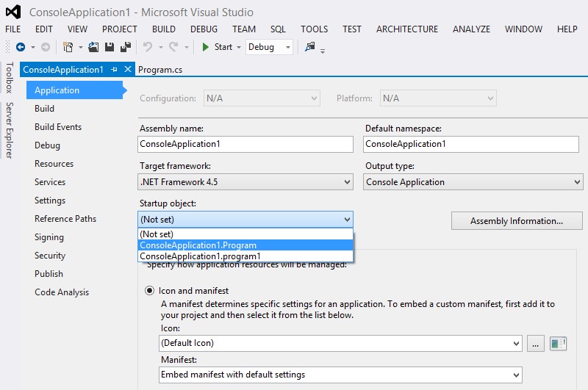
Task: Open the Build Events settings page
Action: point(58,127)
